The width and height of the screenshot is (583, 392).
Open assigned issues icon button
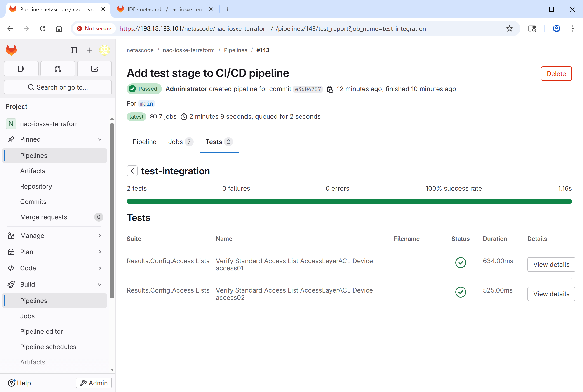21,69
